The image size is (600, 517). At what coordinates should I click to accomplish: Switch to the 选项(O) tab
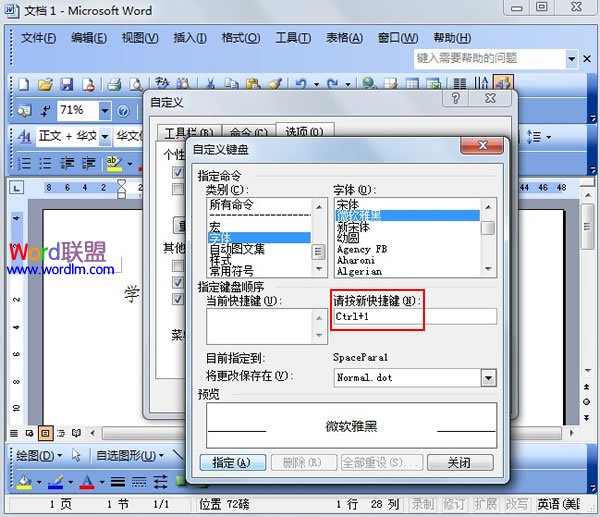pyautogui.click(x=305, y=131)
